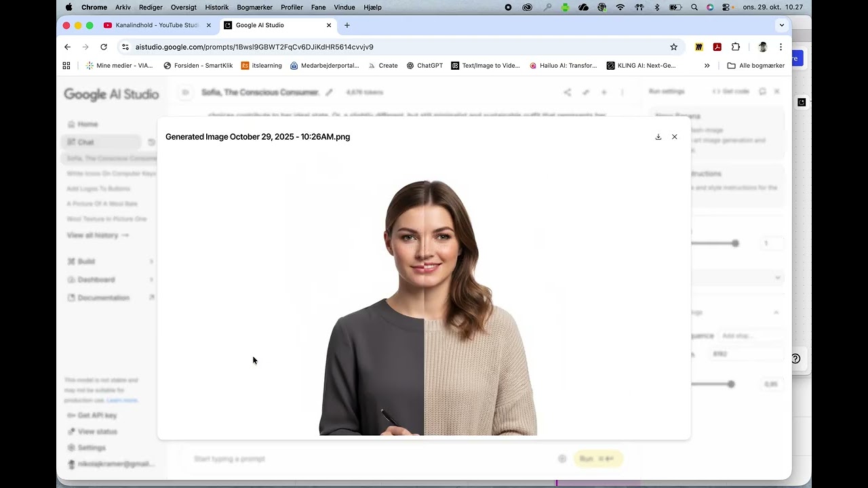Close the Kanalindhold YouTube Studio tab
The width and height of the screenshot is (868, 488).
[208, 25]
